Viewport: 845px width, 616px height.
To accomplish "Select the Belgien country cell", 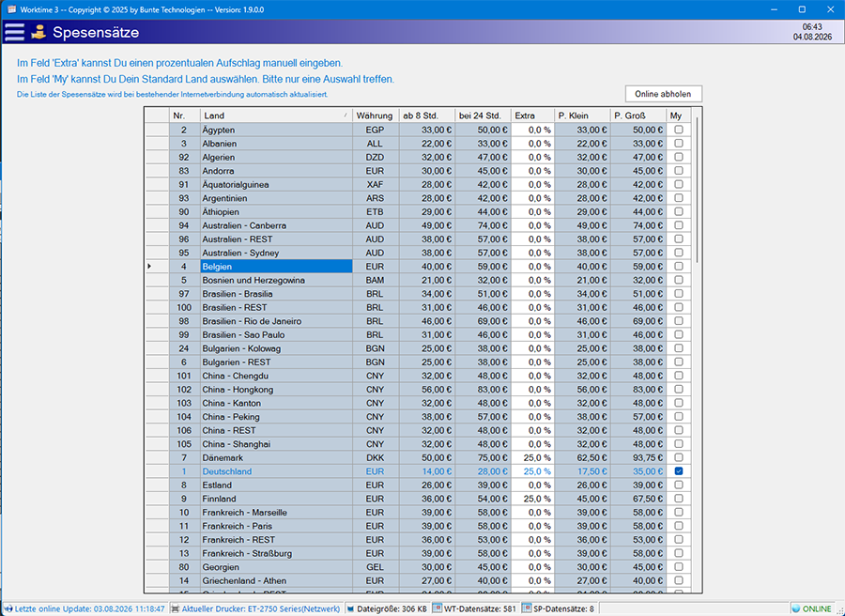I will (x=276, y=267).
